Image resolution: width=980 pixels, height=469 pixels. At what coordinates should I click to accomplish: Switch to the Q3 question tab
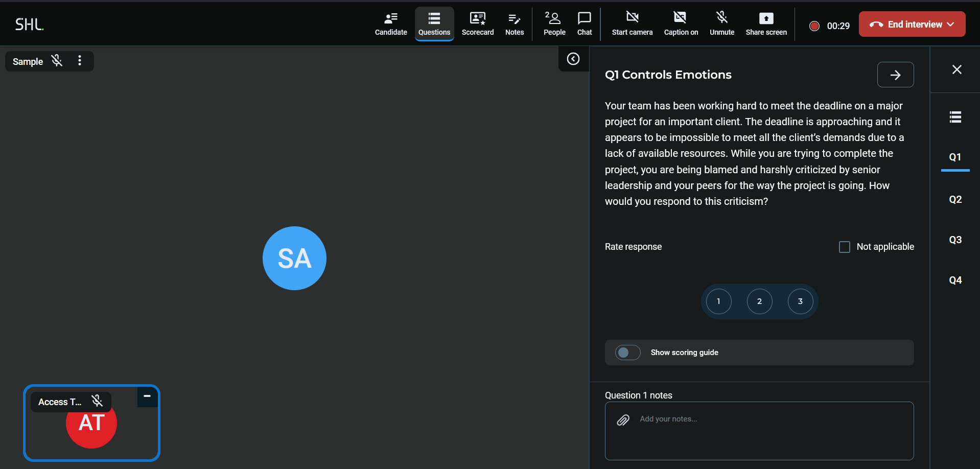[x=955, y=240]
